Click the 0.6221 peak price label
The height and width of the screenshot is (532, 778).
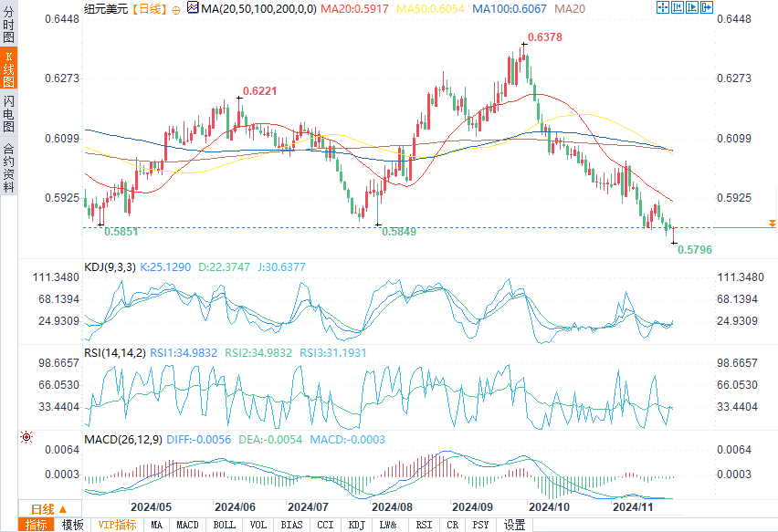point(259,91)
